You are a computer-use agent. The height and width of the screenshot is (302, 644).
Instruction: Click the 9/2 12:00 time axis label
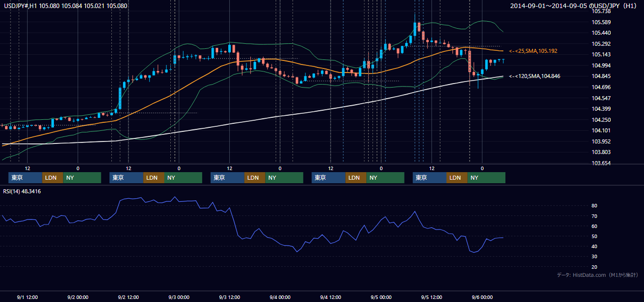(x=128, y=297)
